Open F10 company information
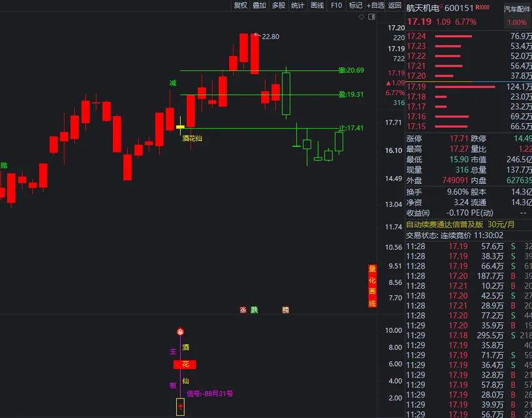The height and width of the screenshot is (418, 532). click(336, 5)
